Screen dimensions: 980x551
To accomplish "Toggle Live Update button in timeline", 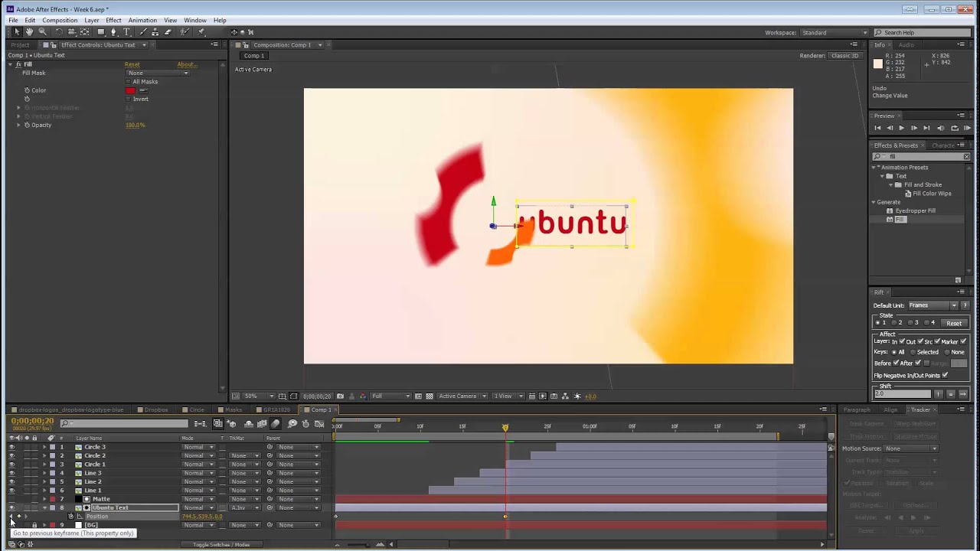I will pyautogui.click(x=217, y=423).
